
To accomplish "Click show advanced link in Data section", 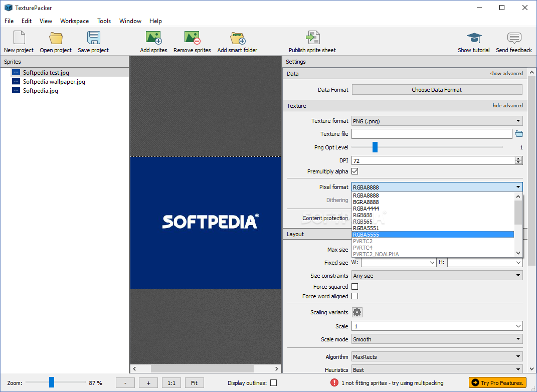I will pos(506,73).
